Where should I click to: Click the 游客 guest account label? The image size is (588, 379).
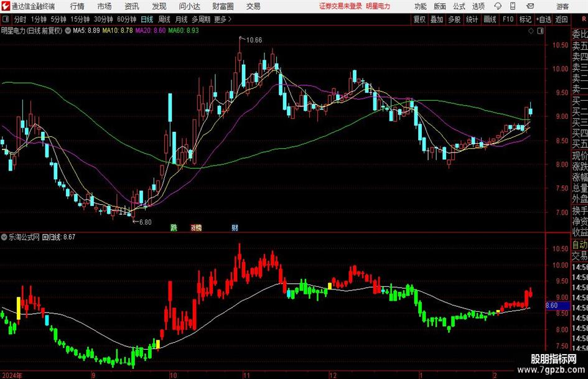click(562, 6)
